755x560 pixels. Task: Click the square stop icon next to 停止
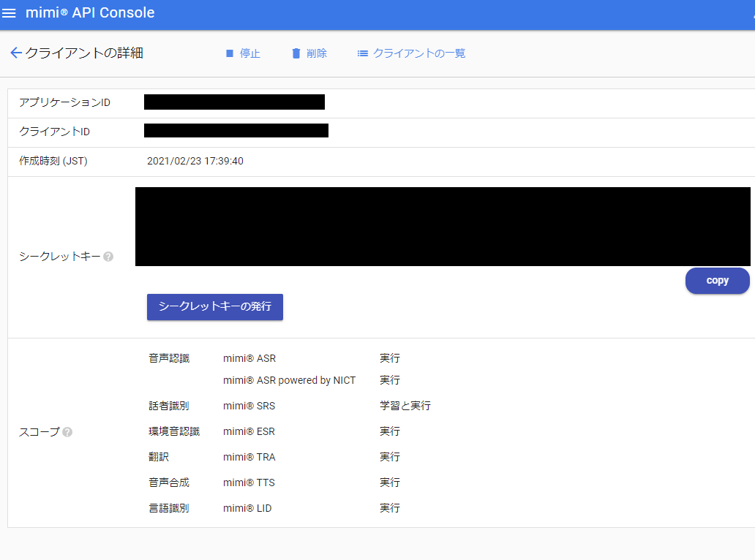(x=229, y=53)
